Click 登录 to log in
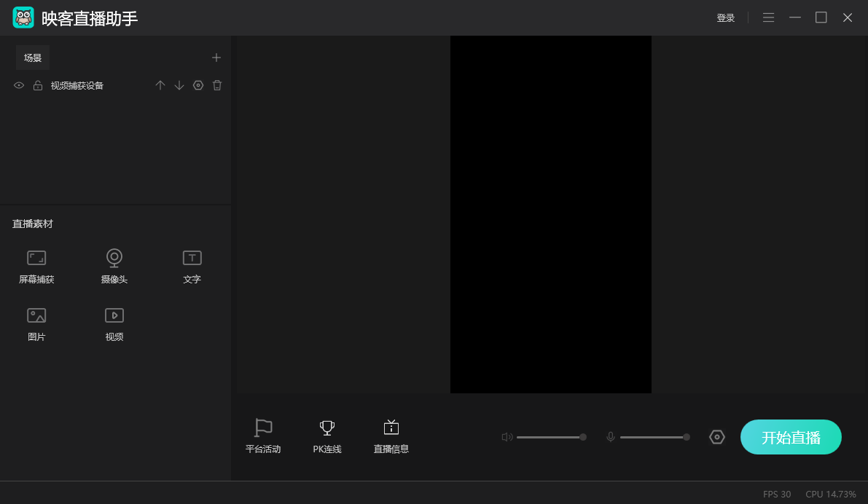 [725, 18]
